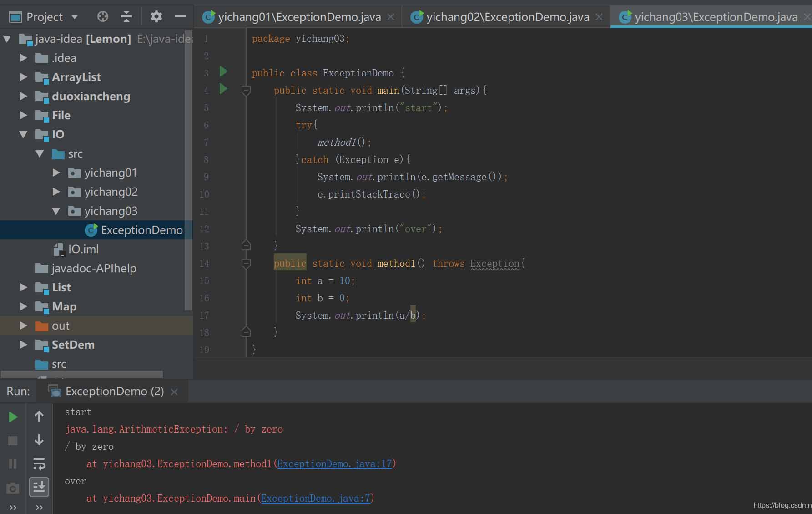Collapse the IO src folder

pos(40,154)
